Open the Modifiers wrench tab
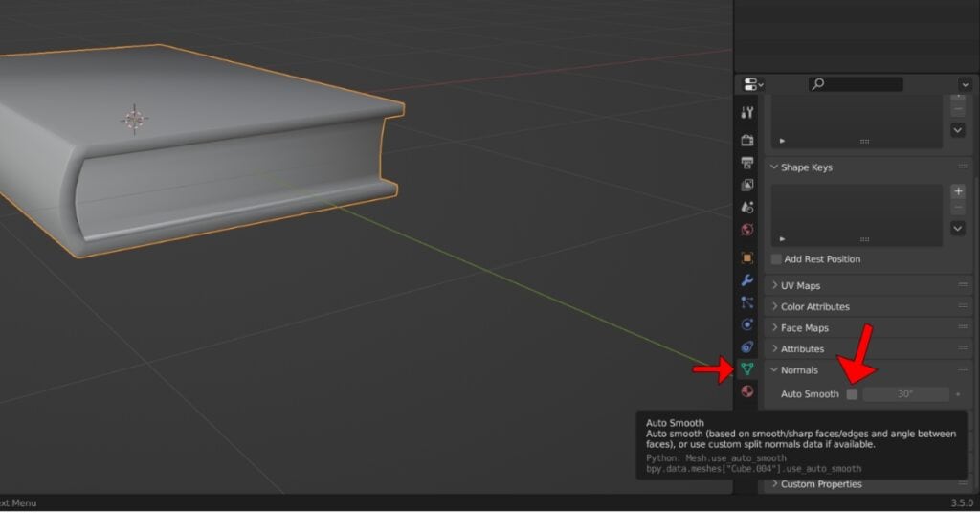The width and height of the screenshot is (980, 513). [747, 279]
